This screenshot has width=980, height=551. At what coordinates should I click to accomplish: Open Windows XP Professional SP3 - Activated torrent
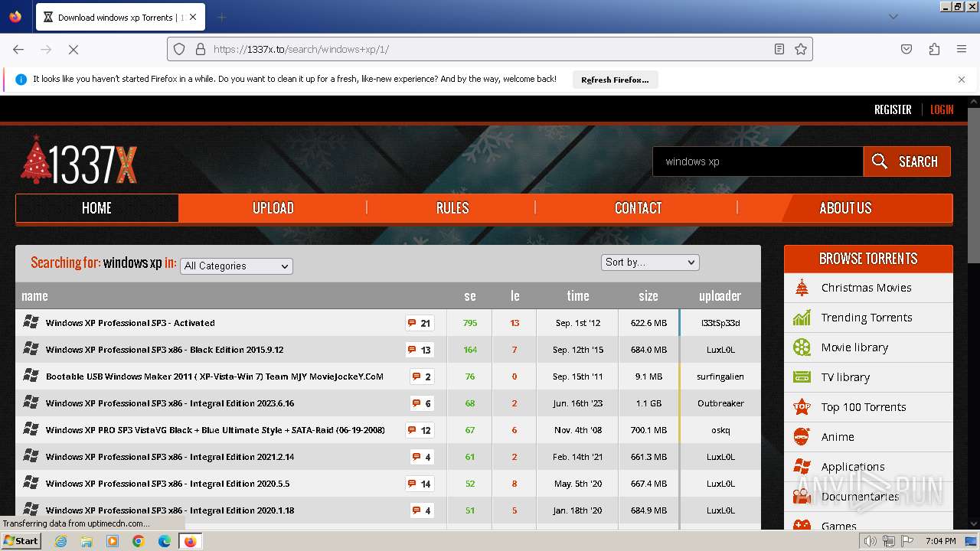[130, 323]
